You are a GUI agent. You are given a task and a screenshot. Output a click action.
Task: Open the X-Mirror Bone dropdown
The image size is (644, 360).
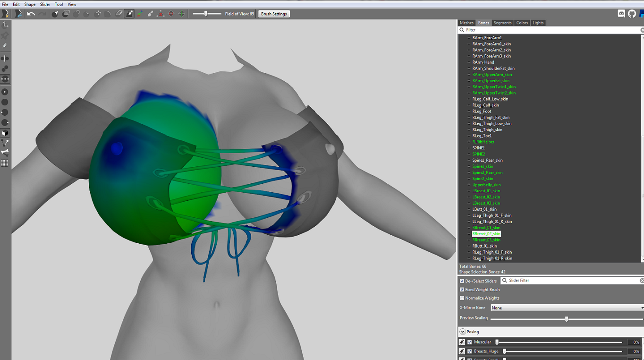pyautogui.click(x=567, y=308)
